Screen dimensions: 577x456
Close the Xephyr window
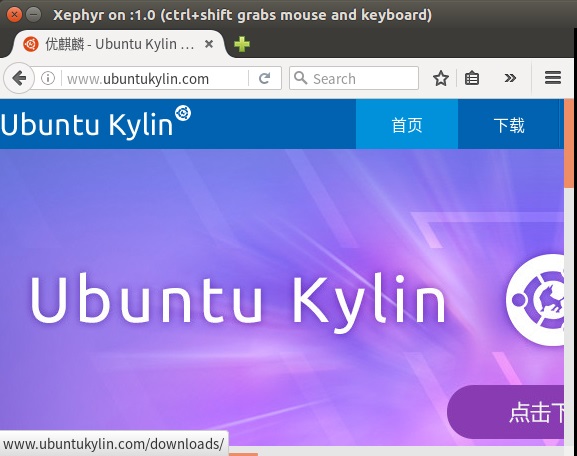14,15
